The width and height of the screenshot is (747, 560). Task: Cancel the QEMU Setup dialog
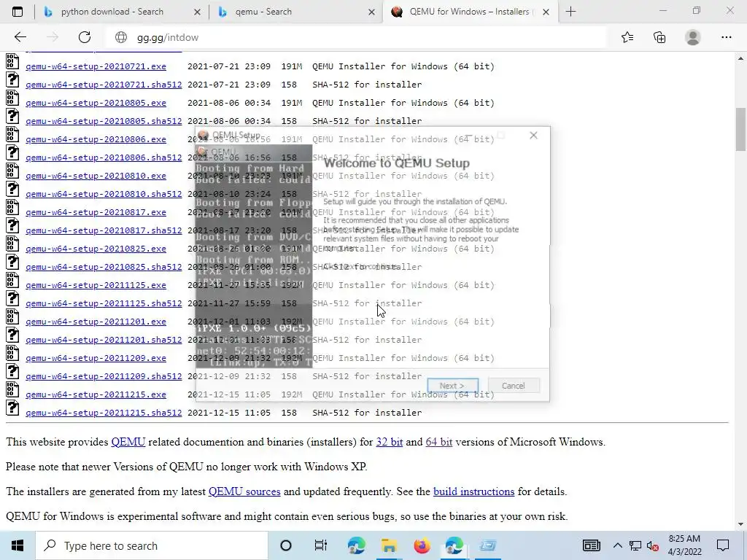(x=513, y=386)
